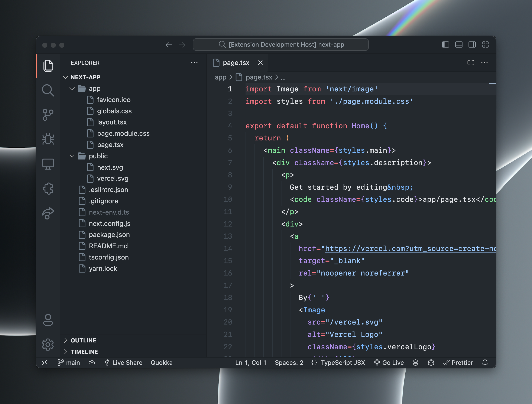The width and height of the screenshot is (532, 404).
Task: Open the Live Share activity bar icon
Action: tap(48, 213)
